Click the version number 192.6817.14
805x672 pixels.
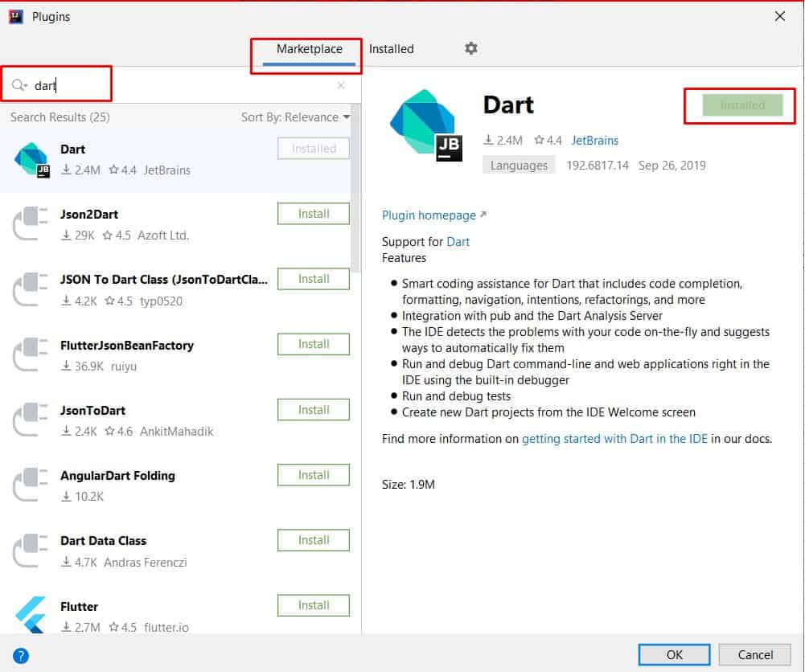point(597,166)
